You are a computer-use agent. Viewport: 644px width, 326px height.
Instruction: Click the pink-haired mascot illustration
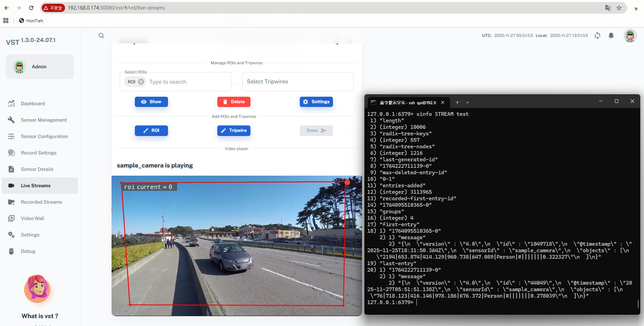(x=37, y=289)
